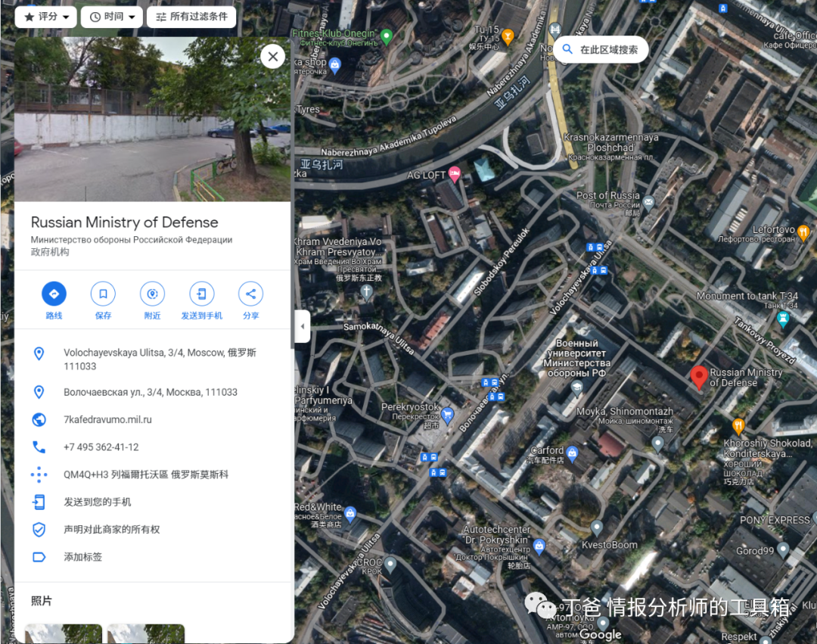Click the Gorod99 map marker

point(783,549)
